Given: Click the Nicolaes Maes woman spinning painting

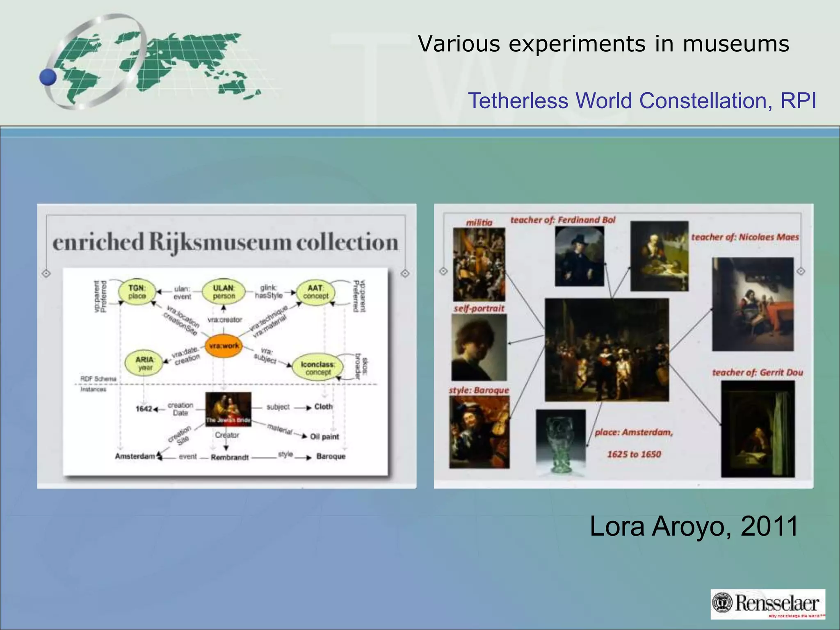Looking at the screenshot, I should pyautogui.click(x=753, y=304).
